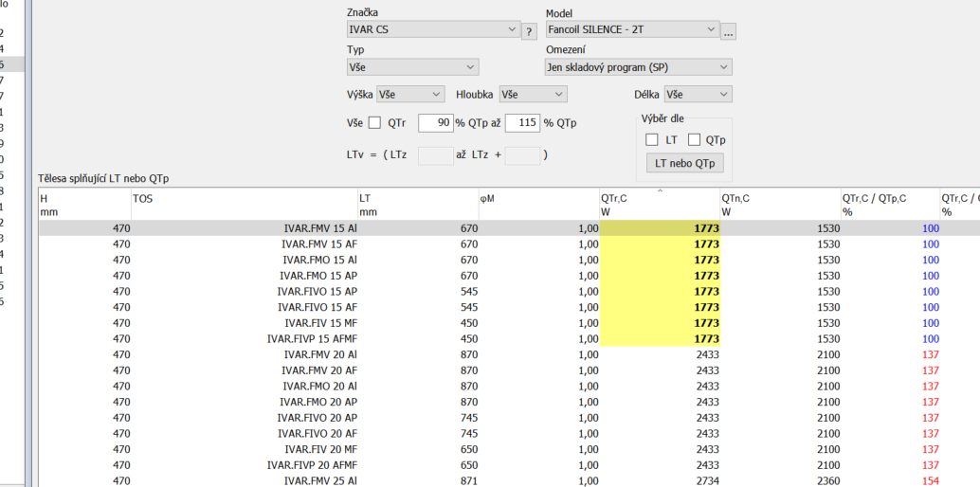
Task: Select row IVAR.FMV 20 Al
Action: click(x=509, y=354)
